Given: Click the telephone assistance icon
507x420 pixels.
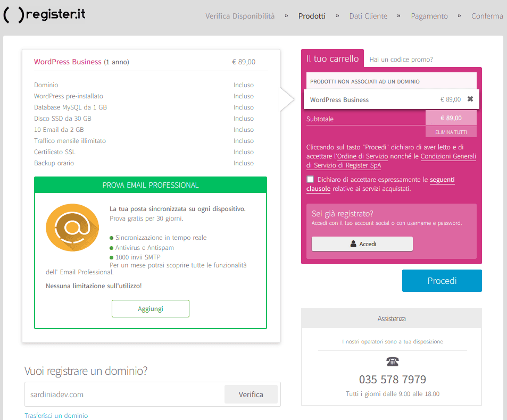Looking at the screenshot, I should coord(392,362).
